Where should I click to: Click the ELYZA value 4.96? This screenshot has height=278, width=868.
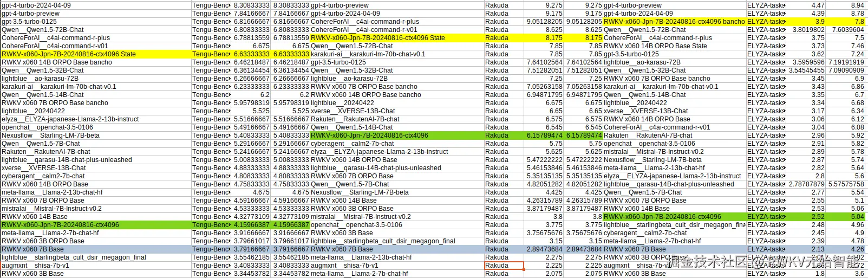[x=845, y=225]
